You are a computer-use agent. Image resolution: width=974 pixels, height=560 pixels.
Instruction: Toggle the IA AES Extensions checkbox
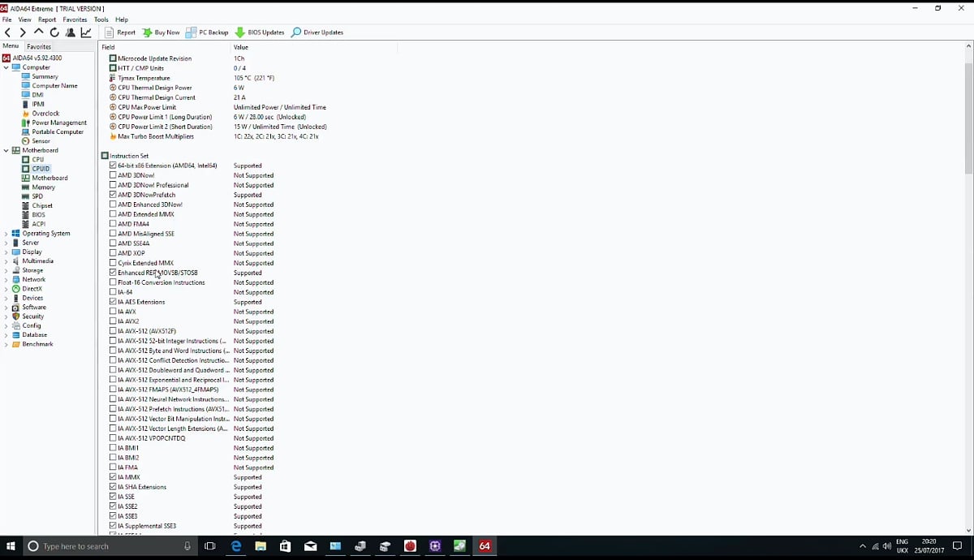[x=112, y=302]
